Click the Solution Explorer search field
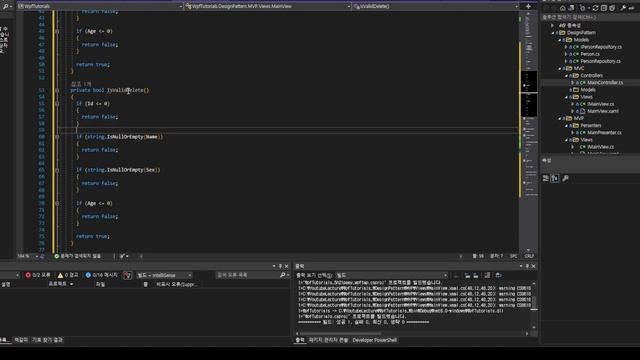 pyautogui.click(x=589, y=17)
